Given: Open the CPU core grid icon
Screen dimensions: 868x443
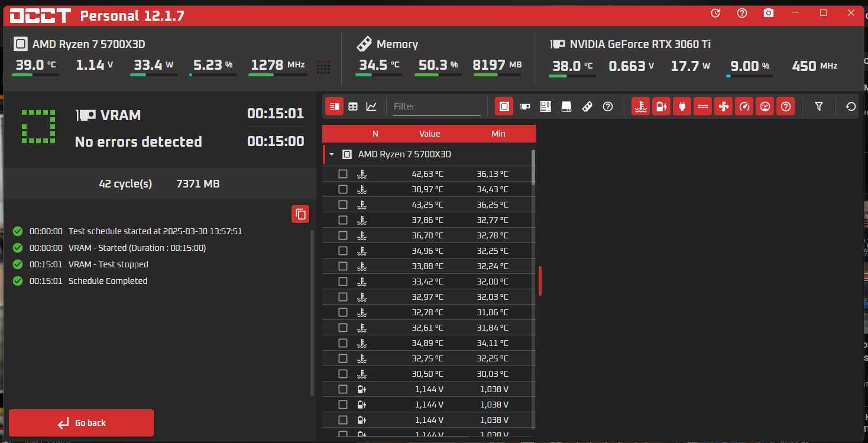Looking at the screenshot, I should coord(323,67).
